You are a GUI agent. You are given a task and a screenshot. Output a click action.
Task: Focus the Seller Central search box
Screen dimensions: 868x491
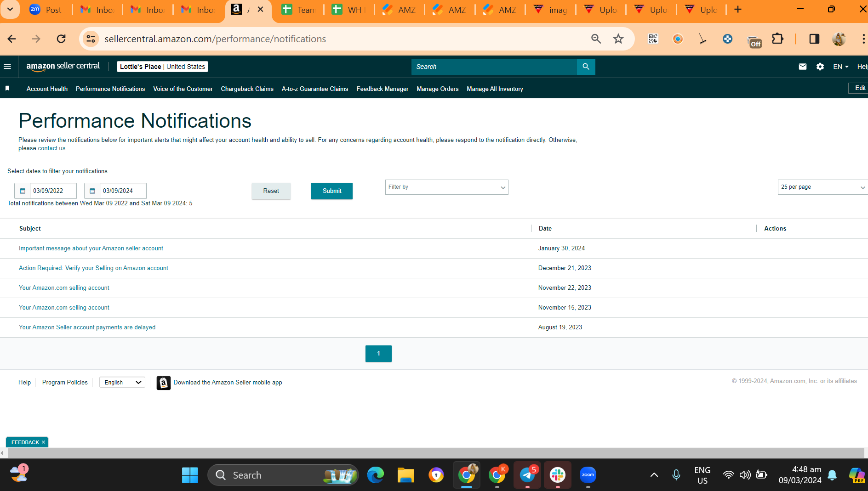(x=494, y=67)
